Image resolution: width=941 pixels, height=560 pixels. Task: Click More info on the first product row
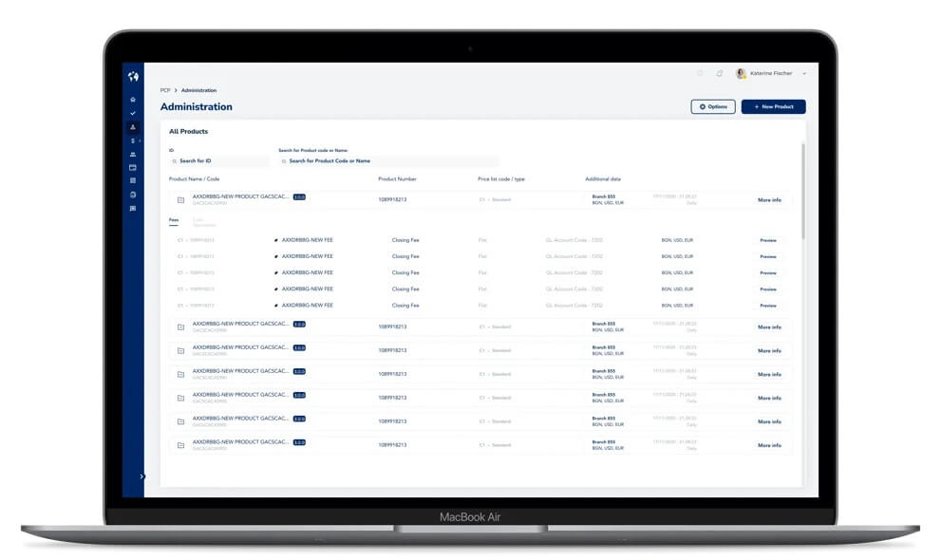(769, 200)
